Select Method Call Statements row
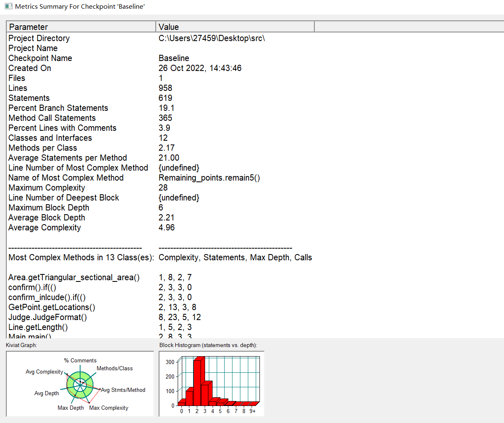Screen dimensions: 504x423 coord(52,118)
